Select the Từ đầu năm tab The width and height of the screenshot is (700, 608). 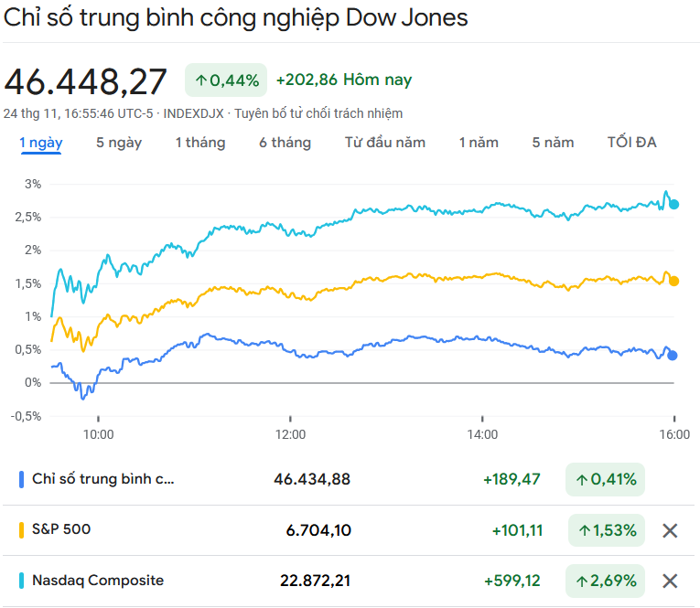385,143
